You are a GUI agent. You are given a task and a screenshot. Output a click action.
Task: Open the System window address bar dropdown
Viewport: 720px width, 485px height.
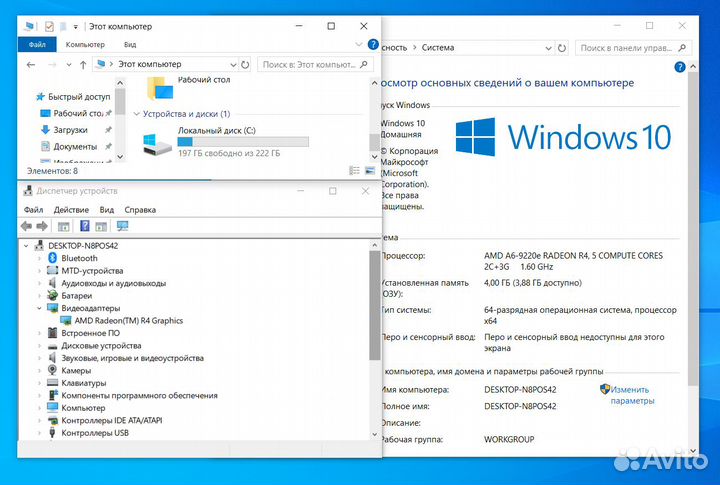point(548,48)
